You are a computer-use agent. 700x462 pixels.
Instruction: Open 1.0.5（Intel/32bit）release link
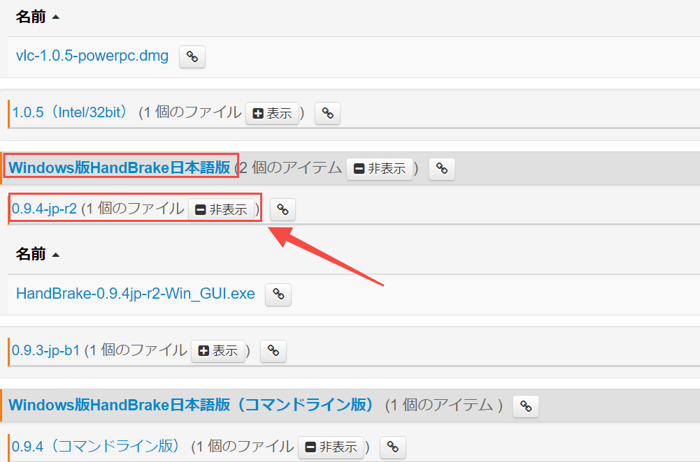coord(70,112)
